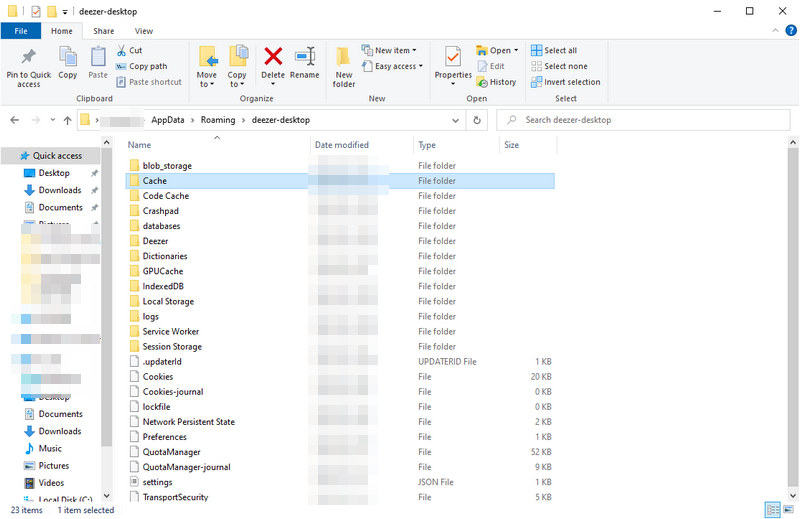The width and height of the screenshot is (800, 519).
Task: Refresh the current folder view
Action: [x=477, y=120]
